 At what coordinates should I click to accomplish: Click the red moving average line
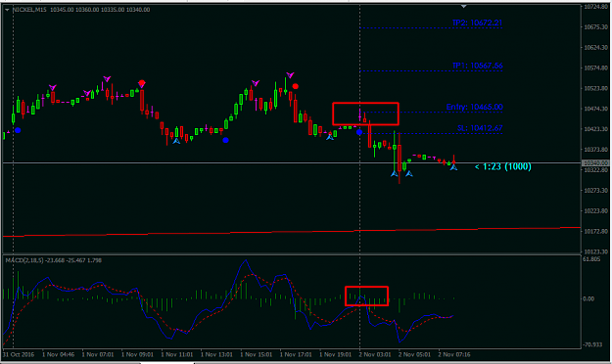pos(291,231)
